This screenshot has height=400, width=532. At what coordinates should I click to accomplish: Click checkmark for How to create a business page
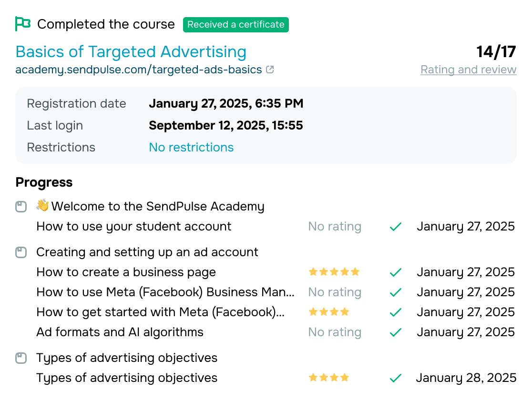[396, 272]
